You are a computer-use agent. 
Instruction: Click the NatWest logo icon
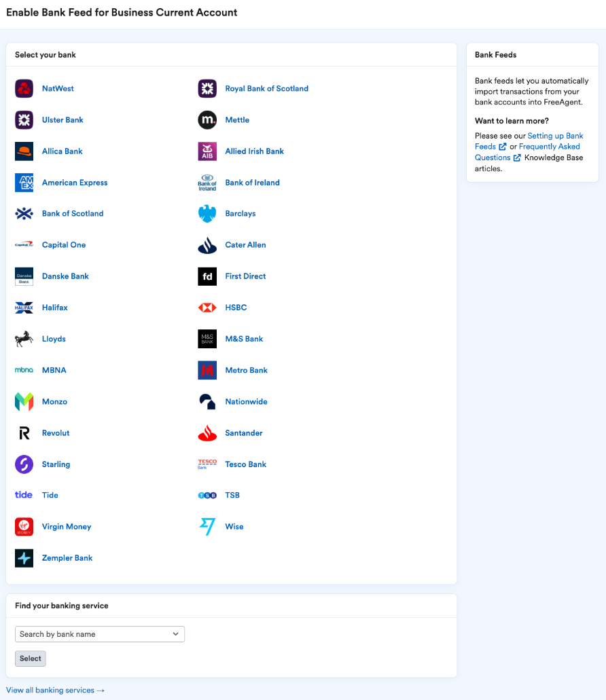[x=24, y=88]
